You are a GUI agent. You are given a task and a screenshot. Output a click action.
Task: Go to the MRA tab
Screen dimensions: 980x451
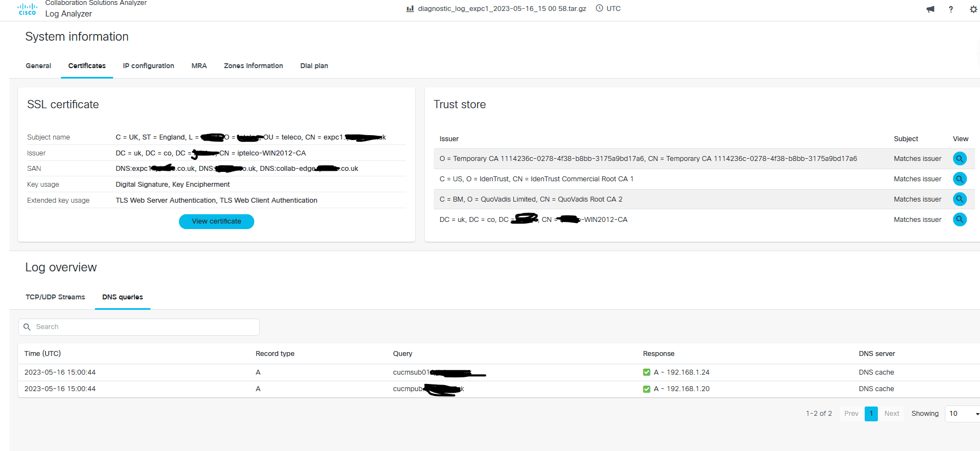199,66
